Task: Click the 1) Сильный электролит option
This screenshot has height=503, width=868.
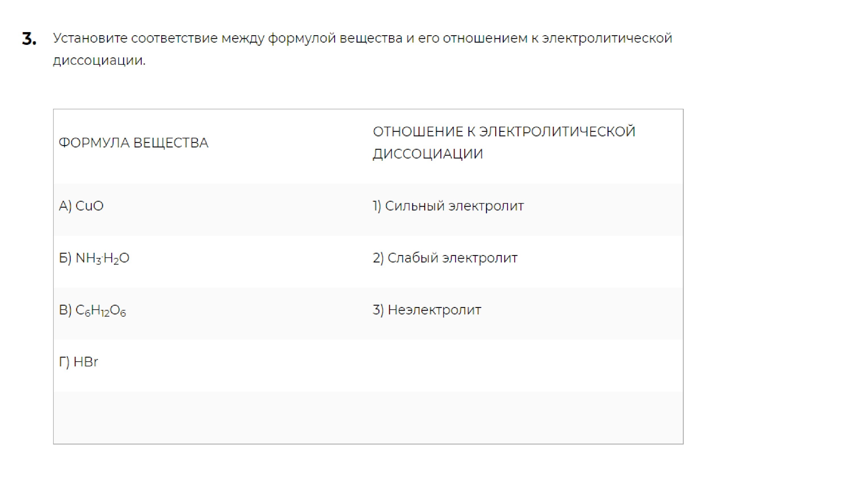Action: [448, 206]
